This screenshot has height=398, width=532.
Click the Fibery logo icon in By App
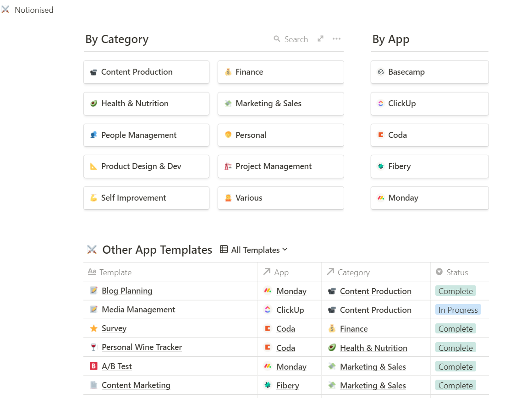point(381,166)
